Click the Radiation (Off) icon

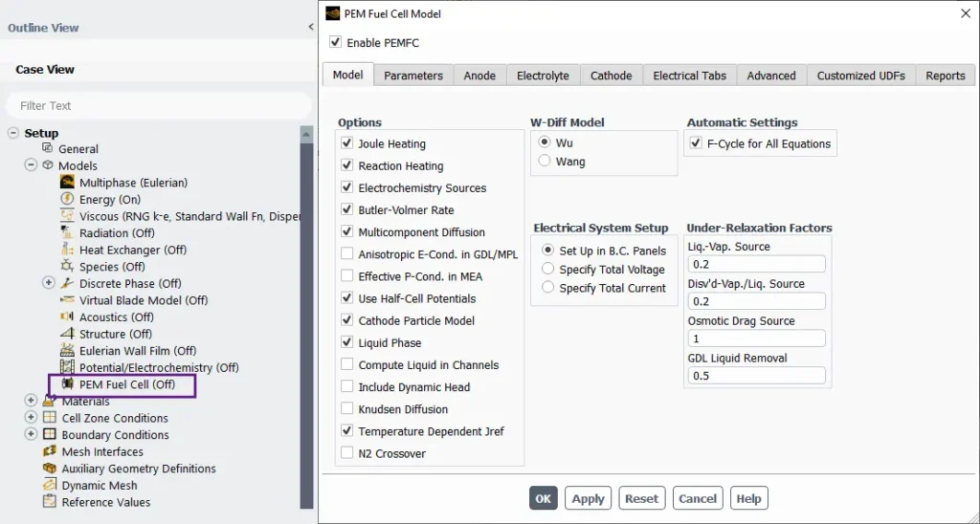click(x=67, y=232)
